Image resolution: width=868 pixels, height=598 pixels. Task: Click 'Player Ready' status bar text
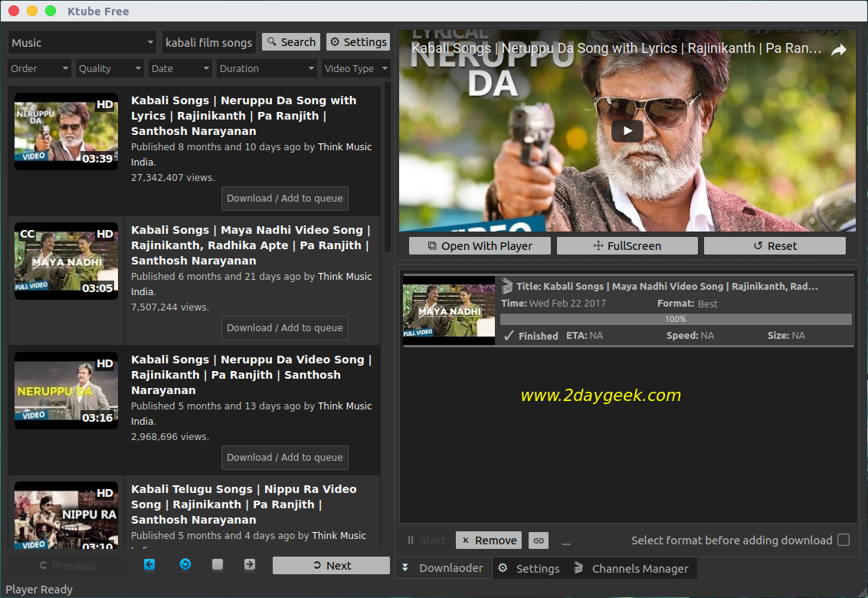coord(39,589)
